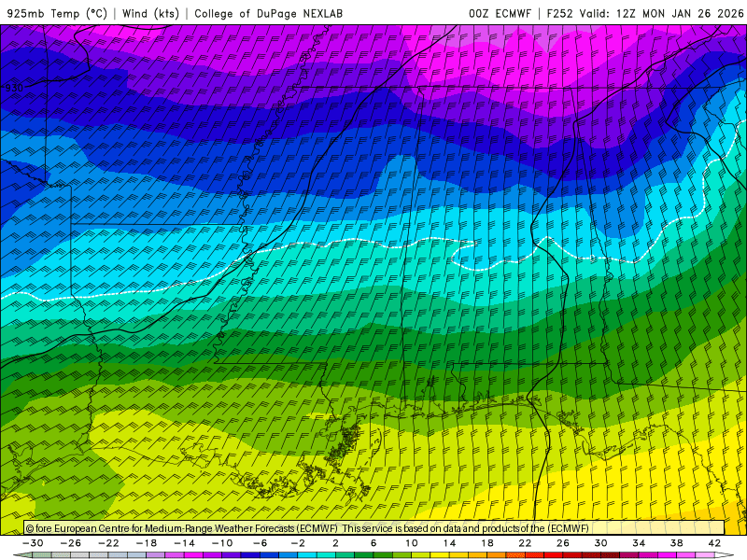
Task: Click the '925mb Temp (°C)' title text
Action: point(57,13)
